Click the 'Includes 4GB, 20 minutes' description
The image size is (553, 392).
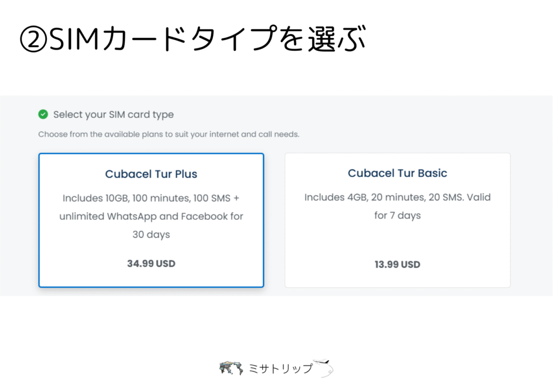397,206
